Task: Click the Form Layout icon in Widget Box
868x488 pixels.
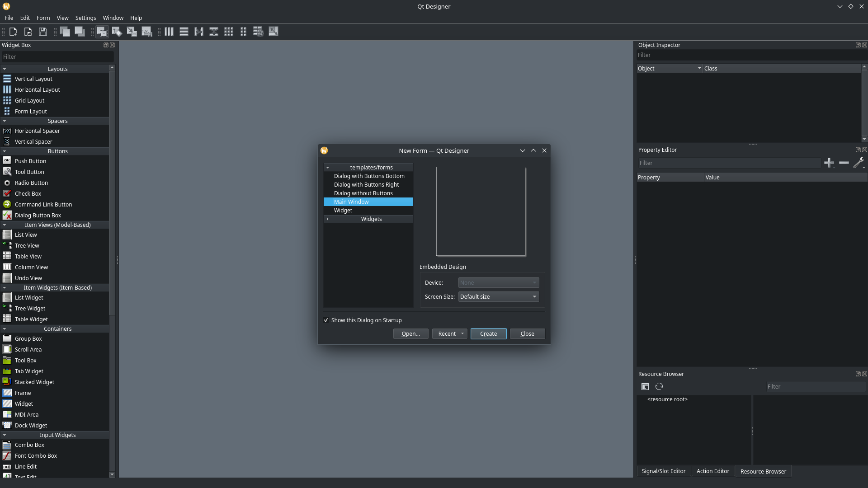Action: [7, 111]
